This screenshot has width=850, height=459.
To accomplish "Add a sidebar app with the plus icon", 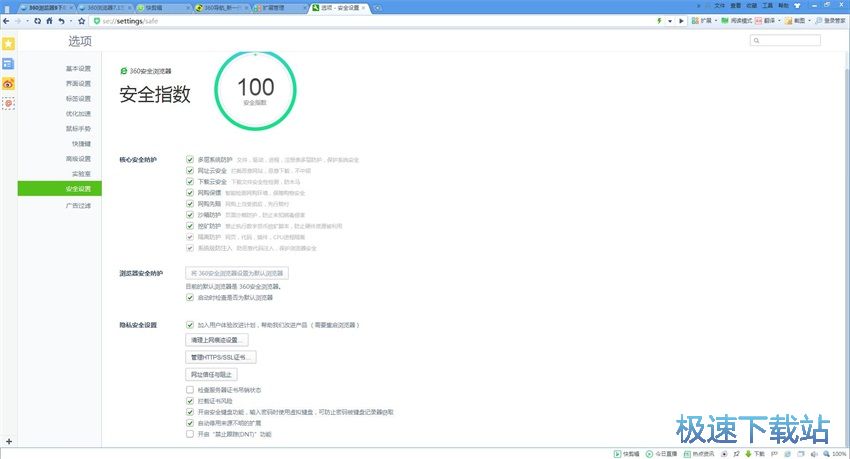I will 9,442.
